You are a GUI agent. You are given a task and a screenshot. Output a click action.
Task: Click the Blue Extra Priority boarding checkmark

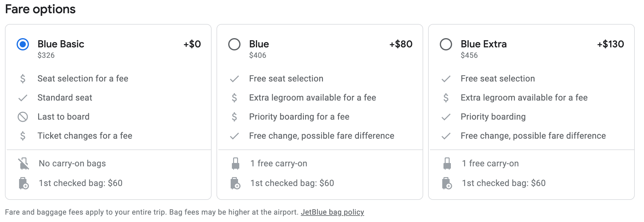(x=446, y=117)
